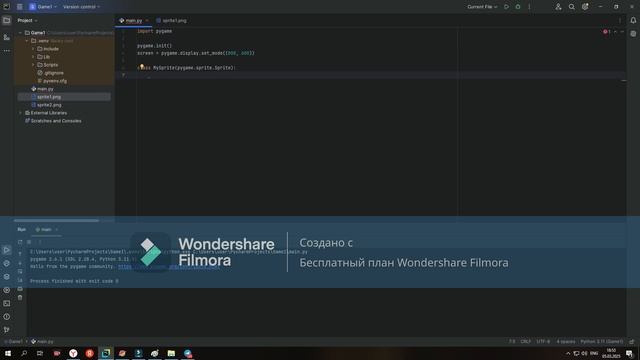Start debugging with the bug icon
Image resolution: width=640 pixels, height=360 pixels.
pyautogui.click(x=518, y=7)
